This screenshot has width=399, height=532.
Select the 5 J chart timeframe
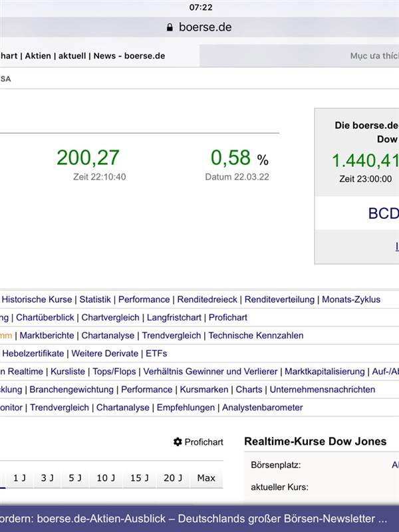(x=75, y=478)
